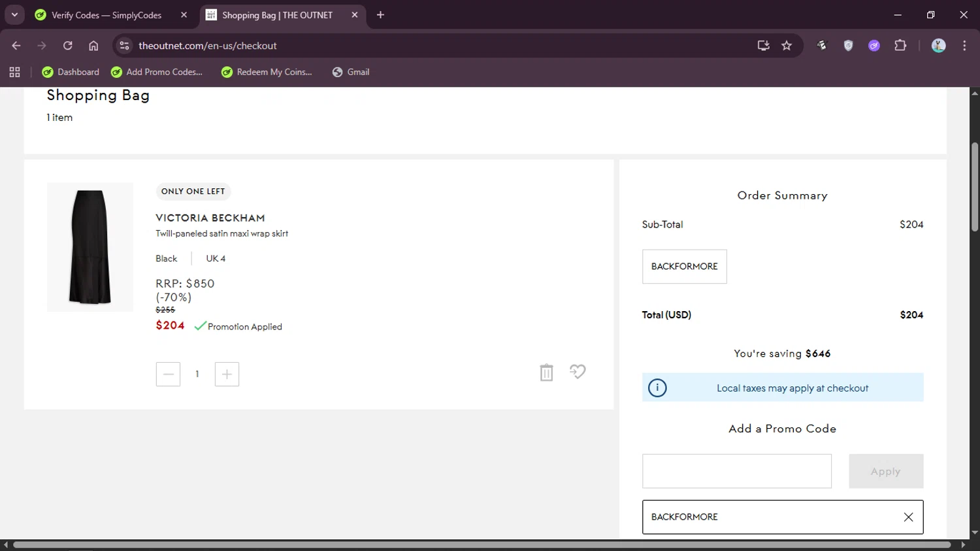Image resolution: width=980 pixels, height=551 pixels.
Task: Click the 'You're saving $646' text
Action: coord(782,354)
